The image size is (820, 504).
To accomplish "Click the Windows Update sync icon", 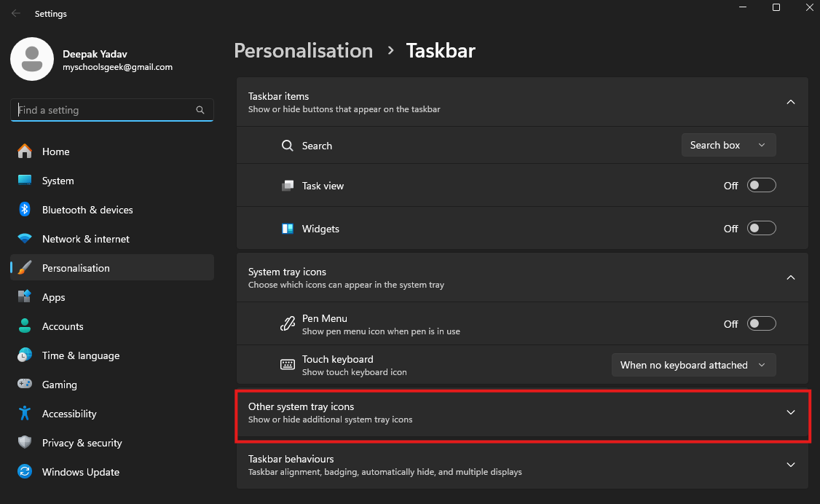I will coord(25,472).
